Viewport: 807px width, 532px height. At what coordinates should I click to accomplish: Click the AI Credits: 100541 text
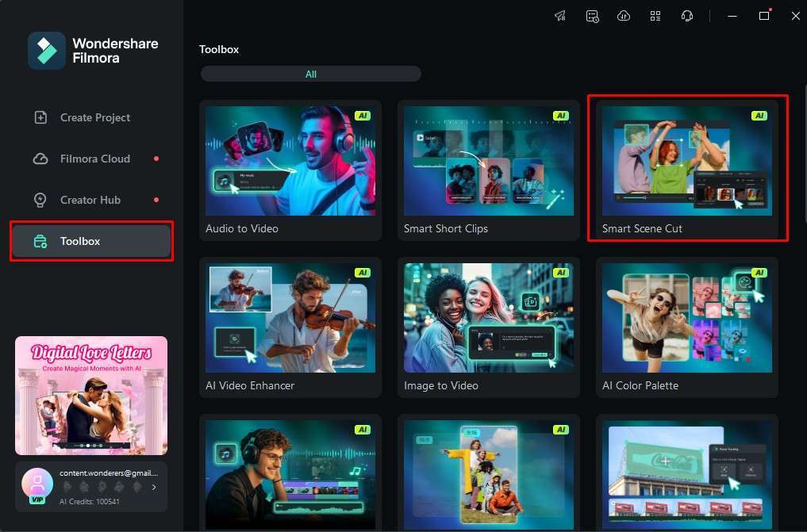coord(90,502)
